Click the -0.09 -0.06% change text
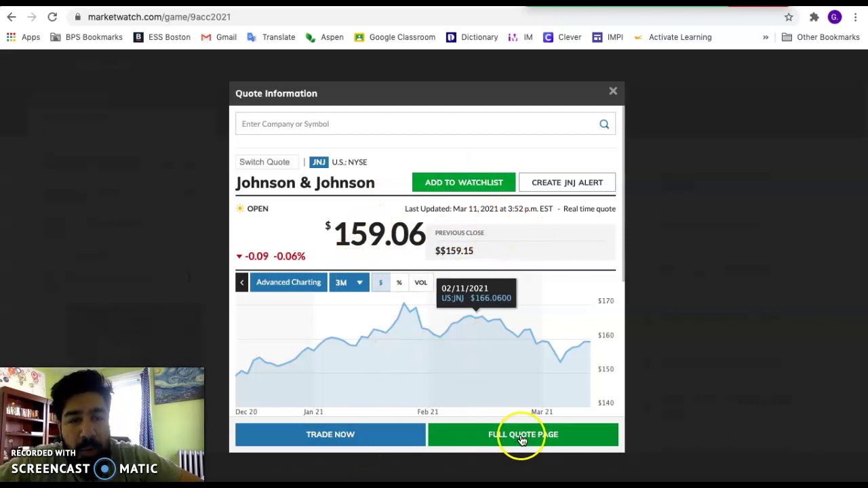868x488 pixels. 271,256
